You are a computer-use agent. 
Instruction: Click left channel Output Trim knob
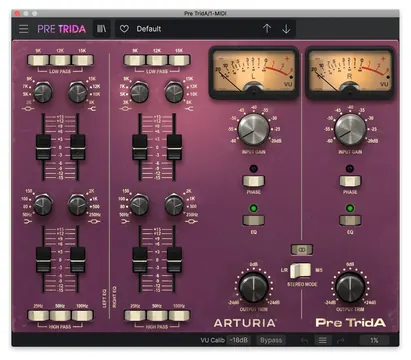tap(254, 287)
